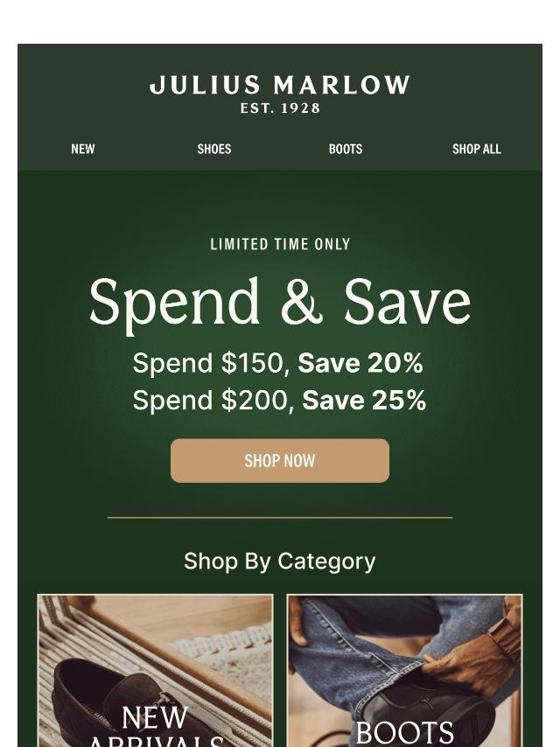Image resolution: width=560 pixels, height=747 pixels.
Task: Go to the SHOES navigation link
Action: (214, 149)
